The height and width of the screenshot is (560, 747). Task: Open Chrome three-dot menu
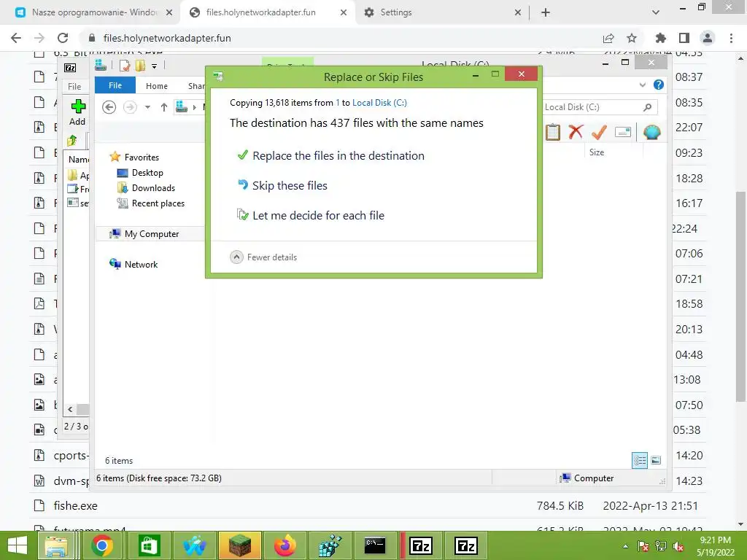731,38
